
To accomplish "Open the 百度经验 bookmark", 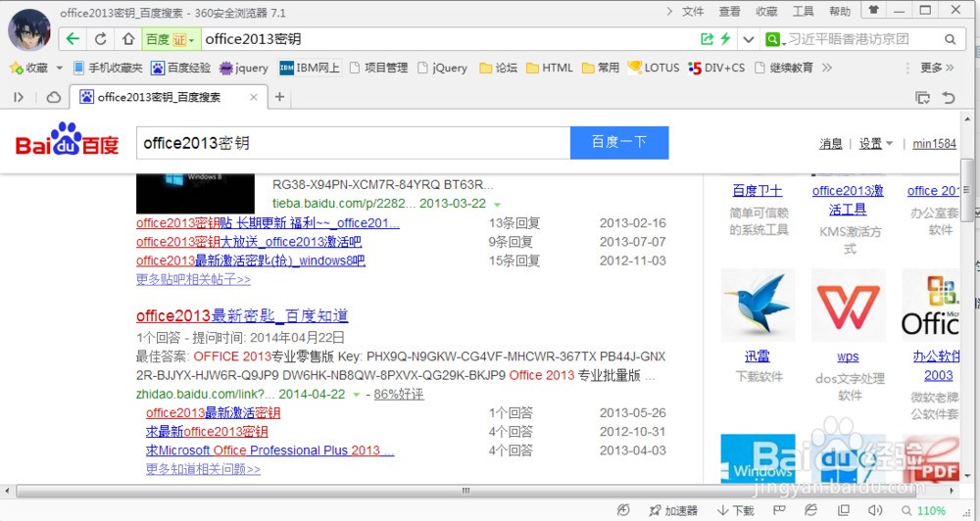I will 180,68.
